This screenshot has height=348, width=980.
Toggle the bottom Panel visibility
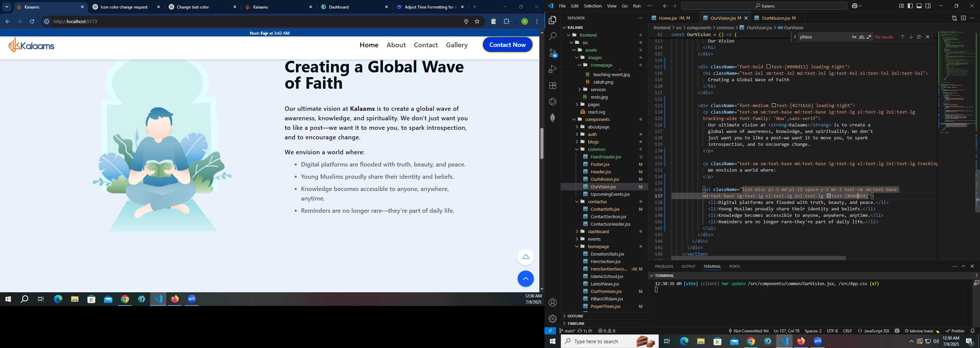(919, 6)
